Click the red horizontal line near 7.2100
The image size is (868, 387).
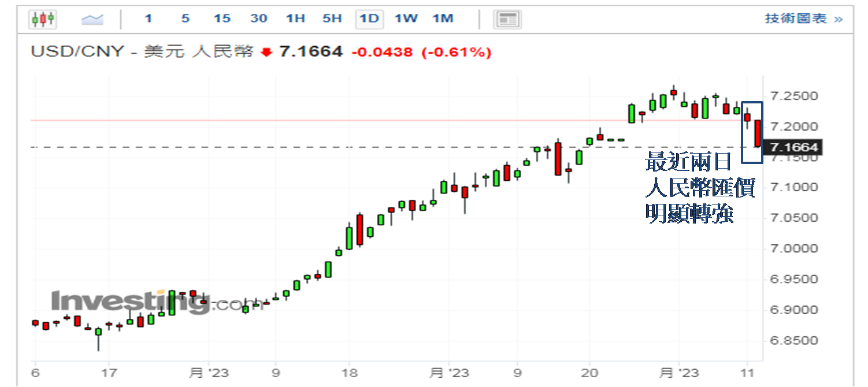347,120
